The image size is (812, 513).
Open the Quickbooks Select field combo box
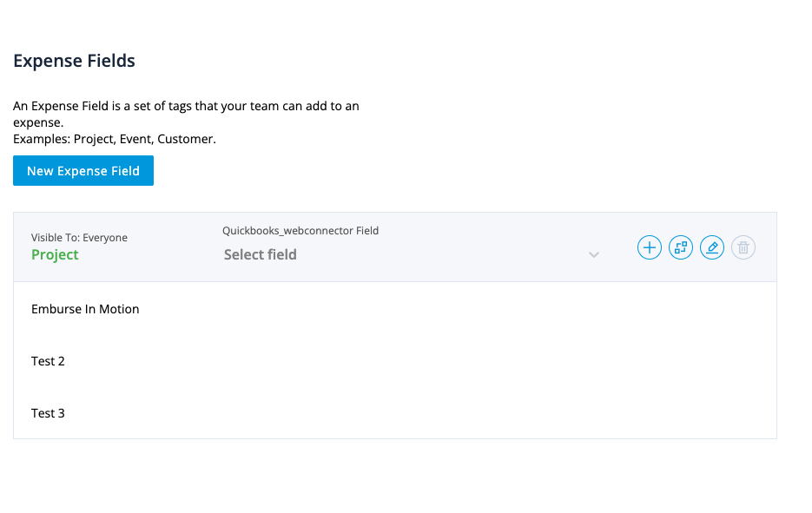click(408, 254)
